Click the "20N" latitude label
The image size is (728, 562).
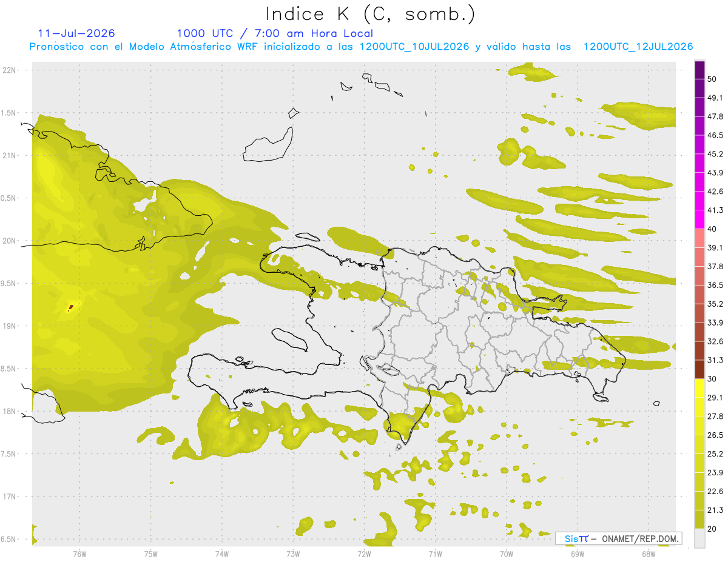[x=9, y=241]
